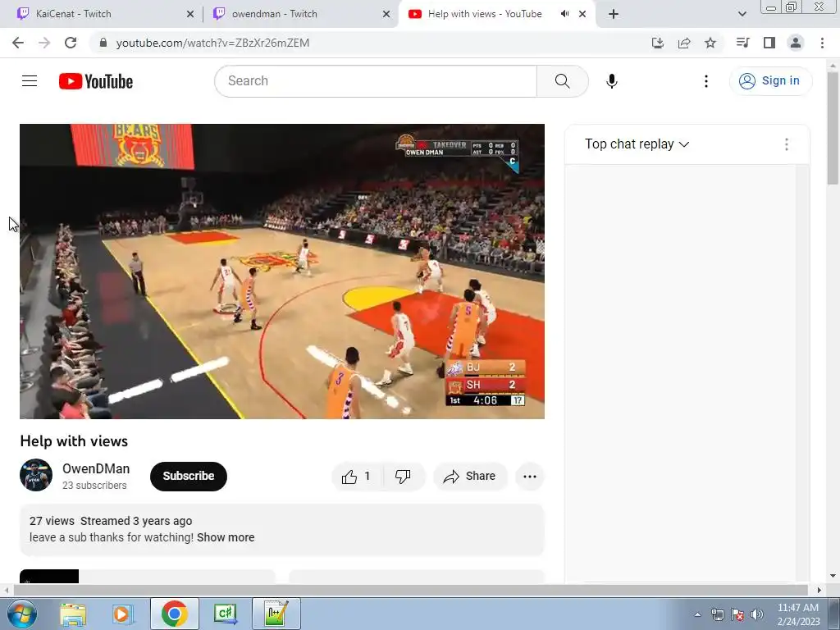The image size is (840, 630).
Task: Sign in to YouTube
Action: (770, 81)
